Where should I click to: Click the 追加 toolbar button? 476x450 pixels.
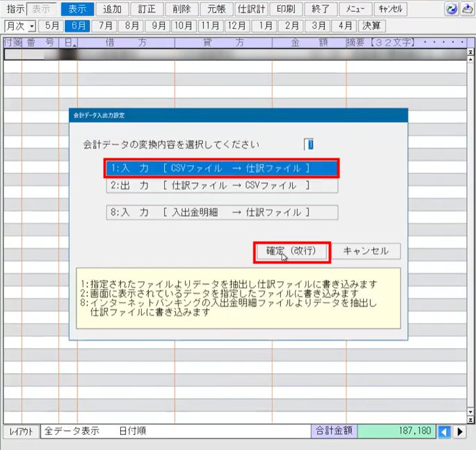[112, 9]
